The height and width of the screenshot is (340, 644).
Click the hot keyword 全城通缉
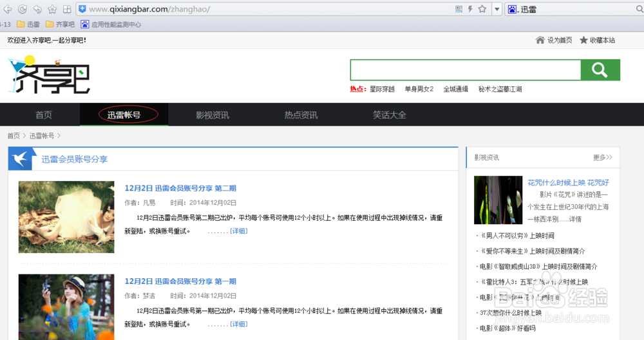[455, 89]
